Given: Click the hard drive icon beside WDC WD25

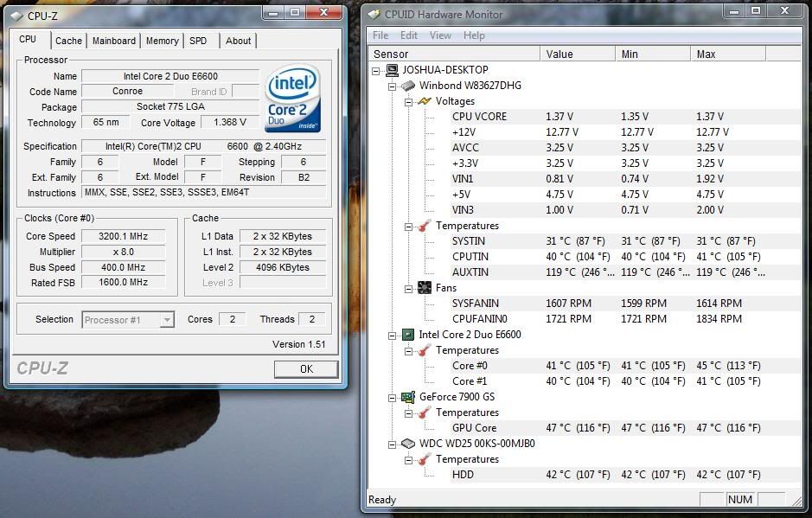Looking at the screenshot, I should click(x=408, y=444).
